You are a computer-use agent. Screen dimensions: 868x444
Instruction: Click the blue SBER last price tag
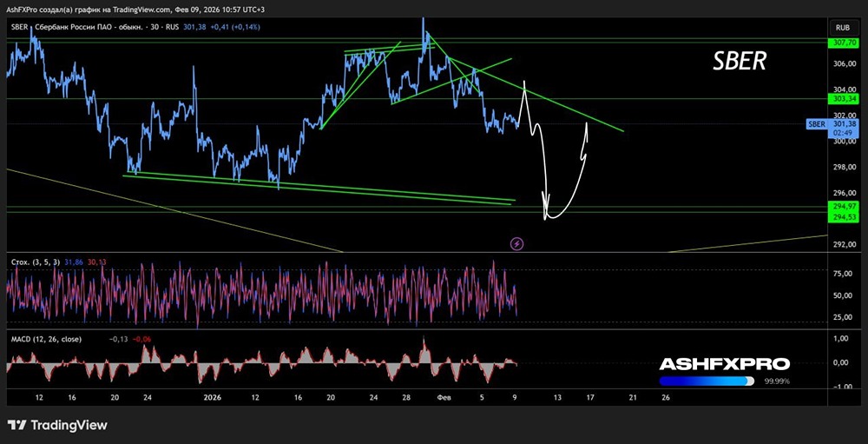834,128
